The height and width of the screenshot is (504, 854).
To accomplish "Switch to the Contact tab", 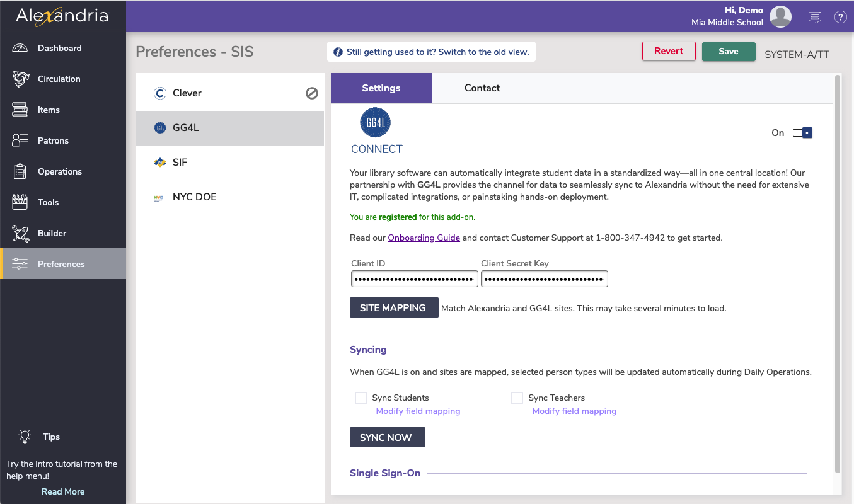I will (x=482, y=88).
